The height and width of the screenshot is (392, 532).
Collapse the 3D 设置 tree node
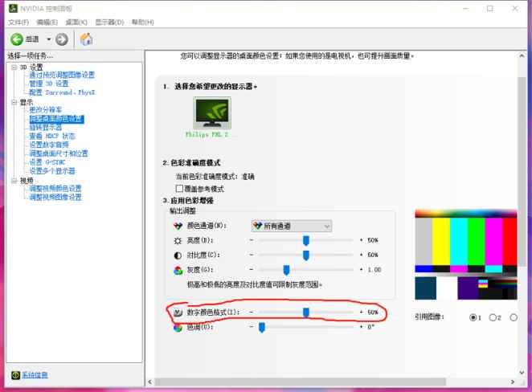pos(14,67)
